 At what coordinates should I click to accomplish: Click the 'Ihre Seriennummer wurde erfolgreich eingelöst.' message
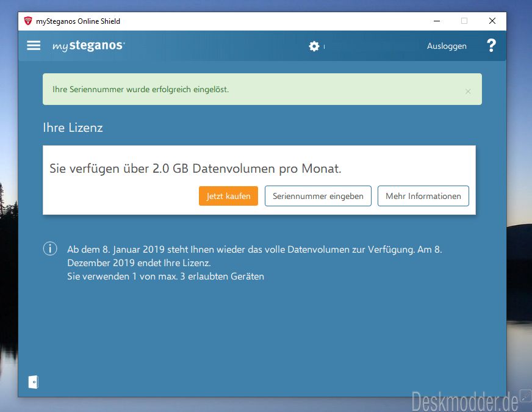click(140, 89)
